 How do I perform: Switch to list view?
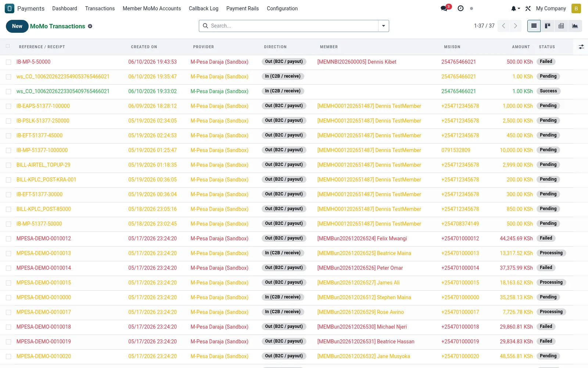point(534,26)
